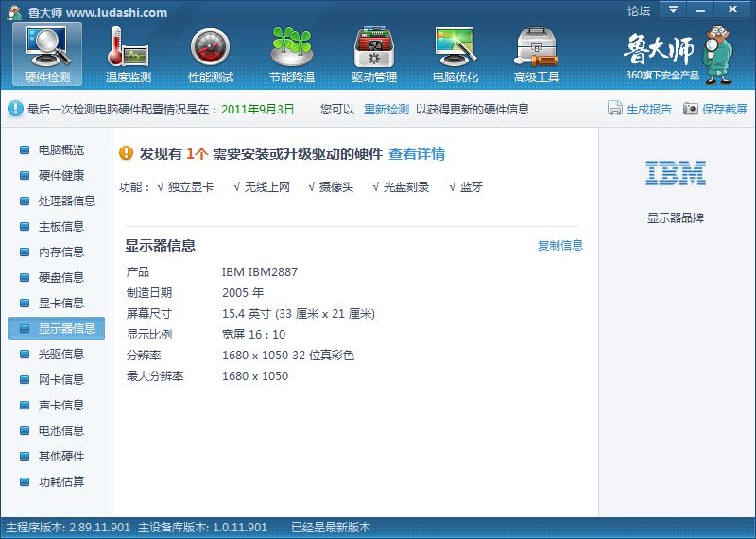Click 复制信息 to copy display info
The image size is (756, 539).
pyautogui.click(x=560, y=245)
